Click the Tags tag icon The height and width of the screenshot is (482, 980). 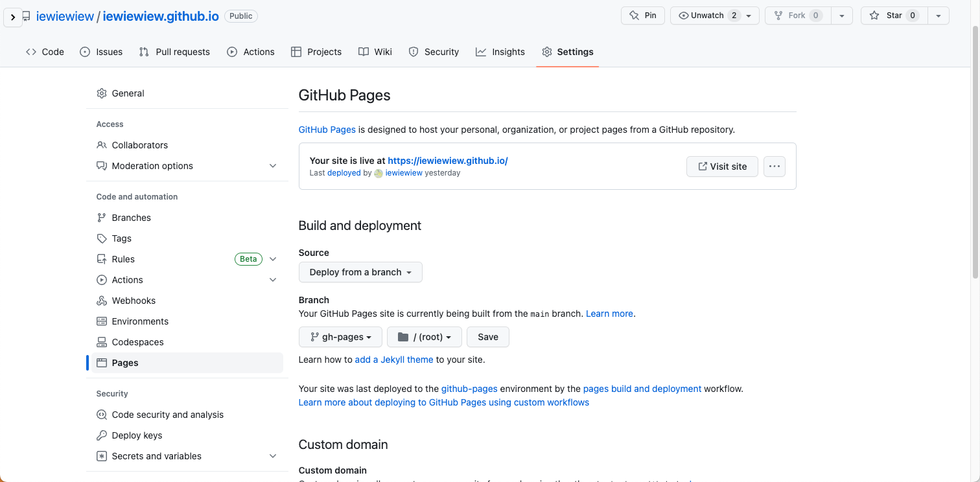click(x=102, y=238)
